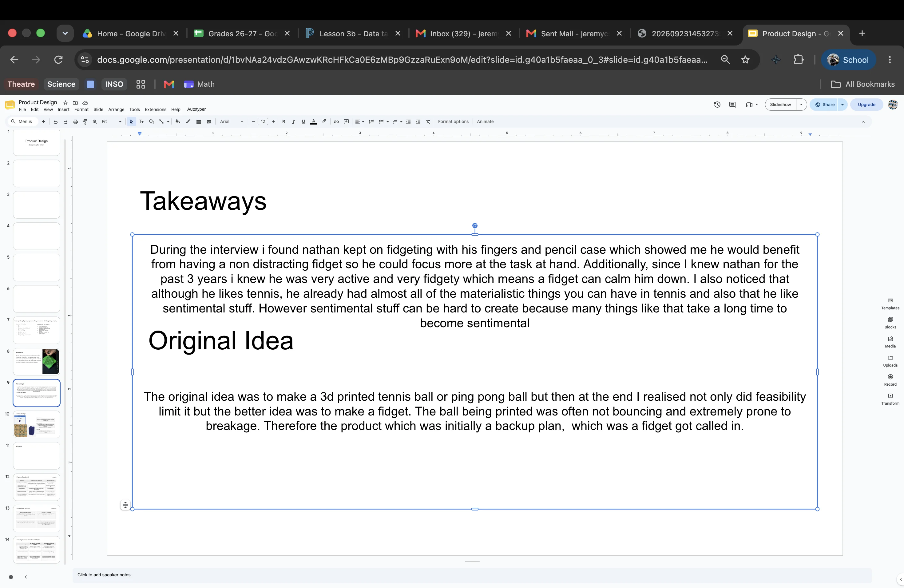The image size is (904, 588).
Task: Select the Paint format tool
Action: 85,122
